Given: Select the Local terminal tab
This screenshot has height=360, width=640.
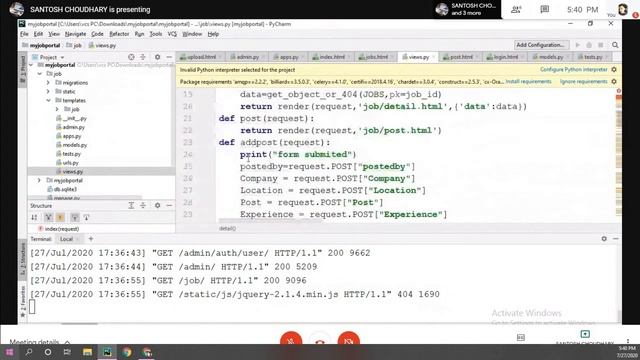Looking at the screenshot, I should tap(67, 239).
